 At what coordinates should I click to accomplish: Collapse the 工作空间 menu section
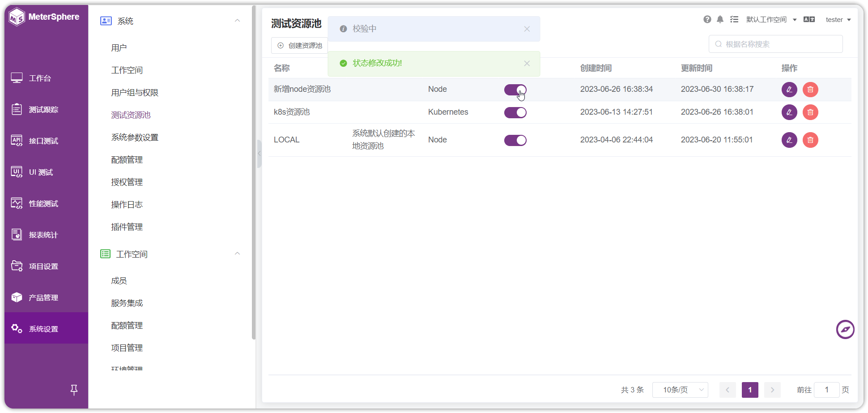coord(237,254)
